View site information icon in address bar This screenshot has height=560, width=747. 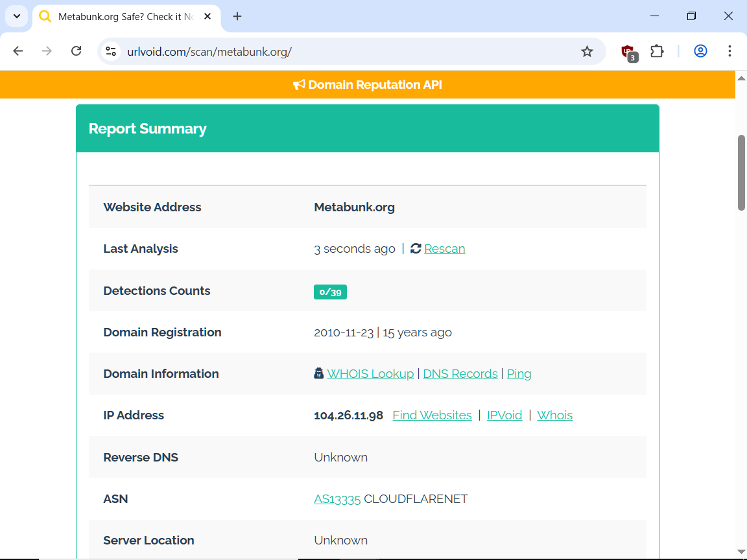coord(111,51)
